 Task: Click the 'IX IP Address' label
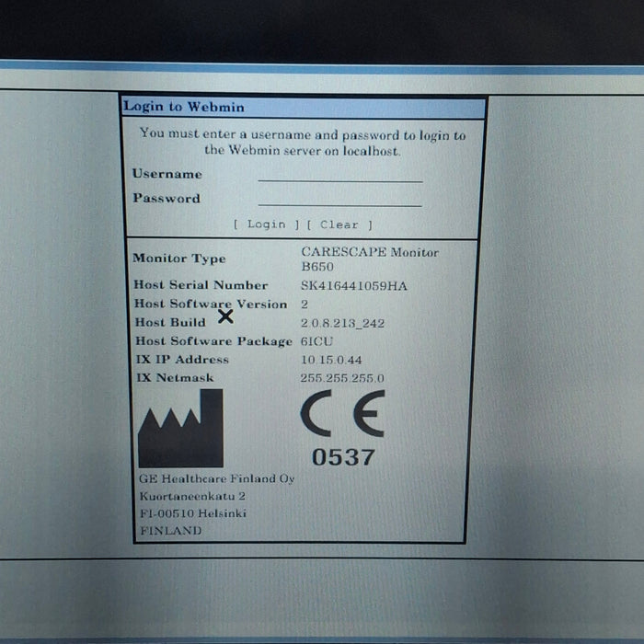tap(182, 360)
